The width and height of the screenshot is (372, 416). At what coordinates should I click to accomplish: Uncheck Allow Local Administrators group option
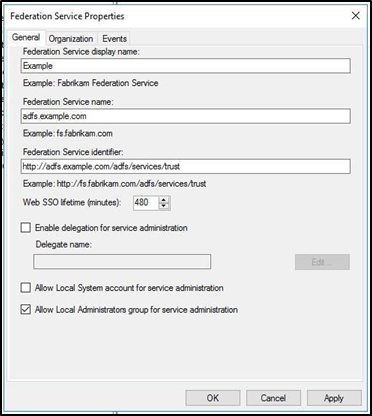pyautogui.click(x=26, y=310)
